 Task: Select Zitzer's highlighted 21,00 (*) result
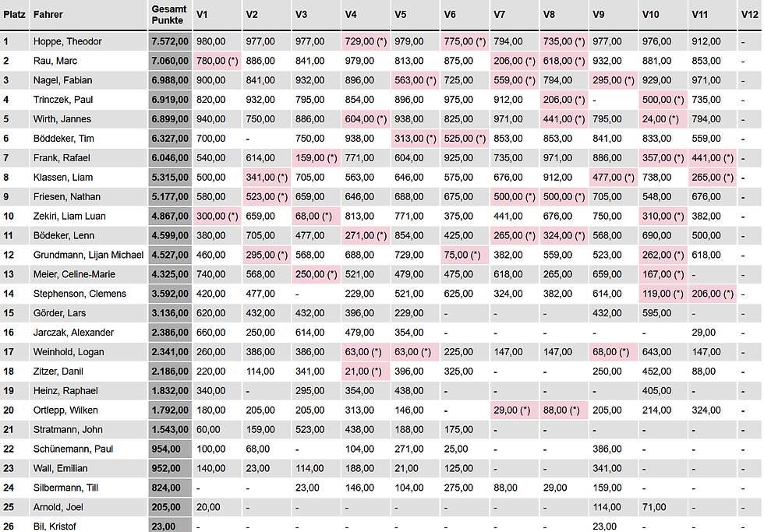point(366,372)
